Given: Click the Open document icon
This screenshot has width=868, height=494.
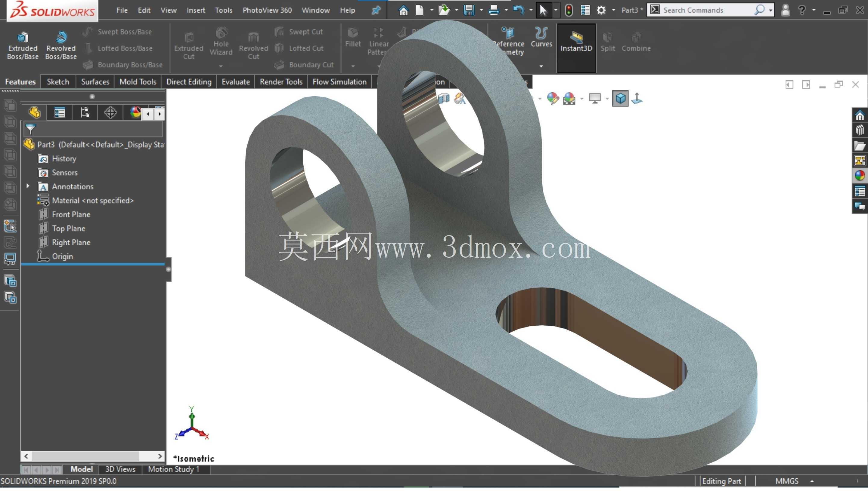Looking at the screenshot, I should pyautogui.click(x=444, y=10).
